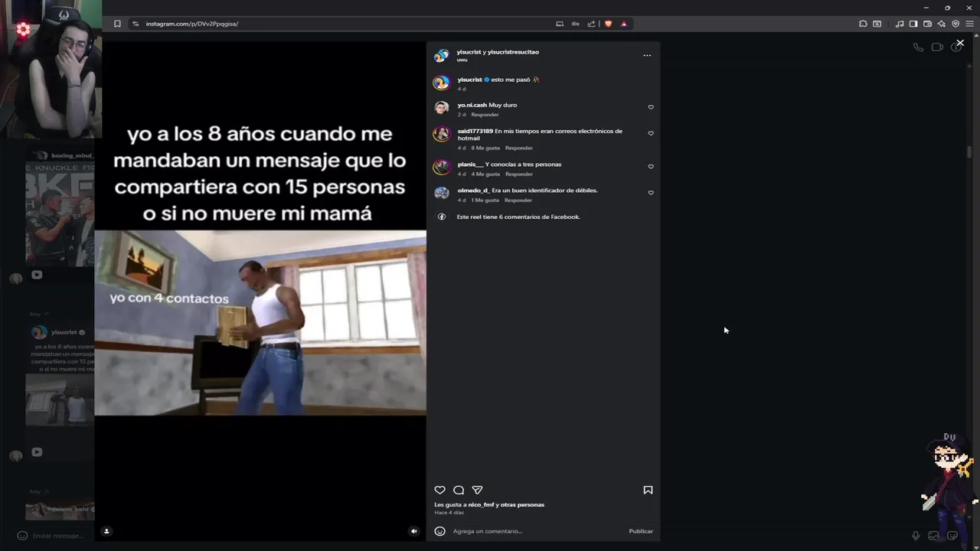Share post using paper plane icon
Image resolution: width=980 pixels, height=551 pixels.
[x=477, y=490]
